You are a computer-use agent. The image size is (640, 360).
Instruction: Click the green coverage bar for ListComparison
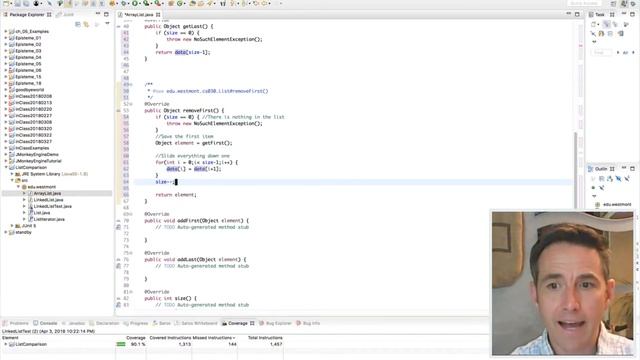[121, 344]
